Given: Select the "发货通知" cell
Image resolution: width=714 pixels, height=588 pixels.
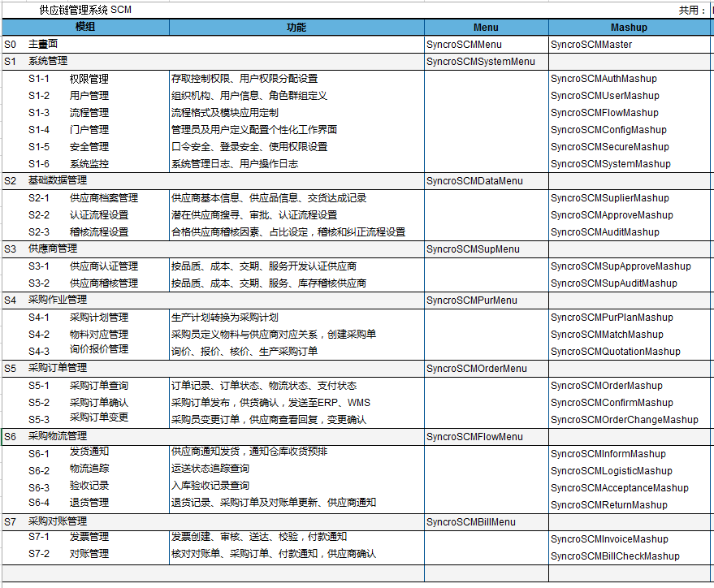Looking at the screenshot, I should tap(89, 452).
